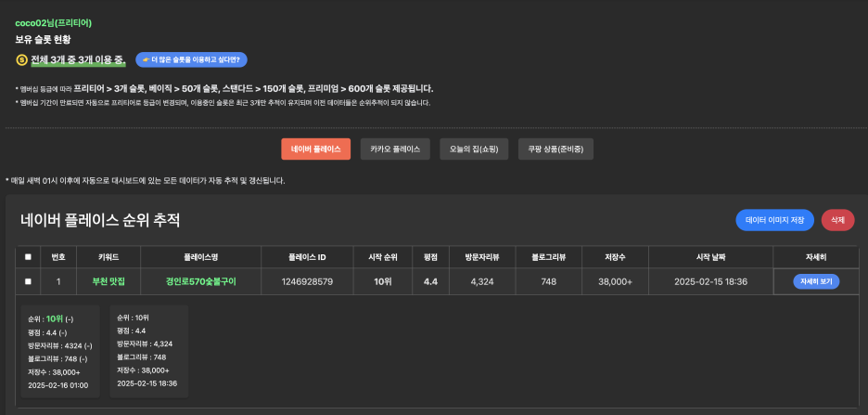Viewport: 868px width, 415px height.
Task: Switch to the 네이버 플레이스 tab
Action: pyautogui.click(x=315, y=149)
